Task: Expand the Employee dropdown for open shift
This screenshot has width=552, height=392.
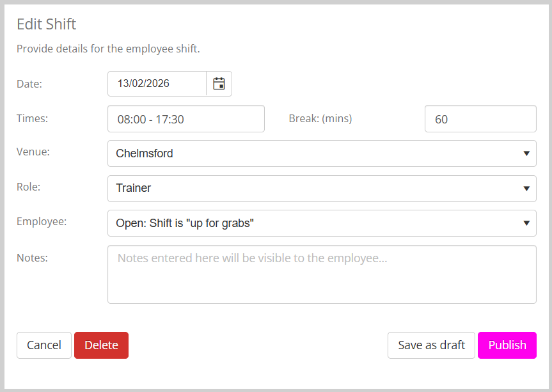Action: (321, 223)
